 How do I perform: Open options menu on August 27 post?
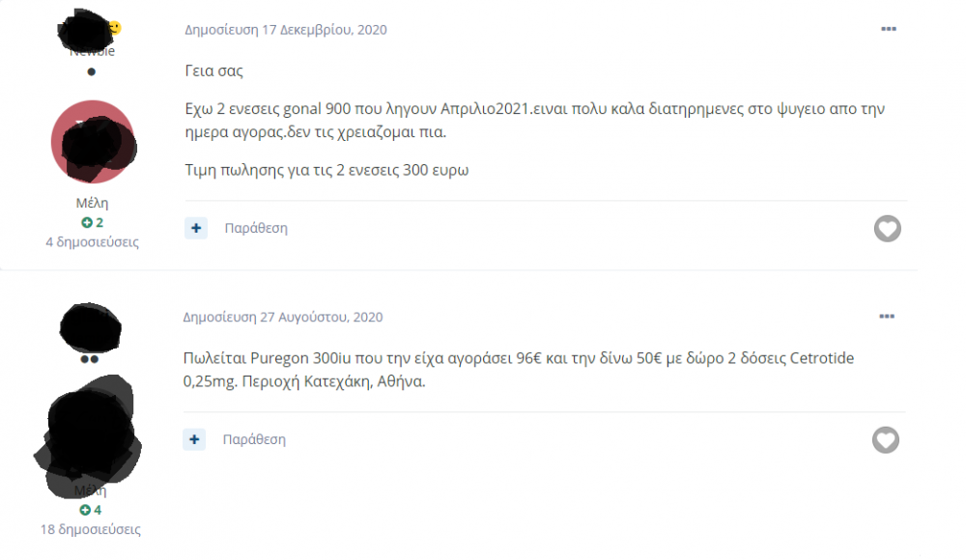[887, 316]
